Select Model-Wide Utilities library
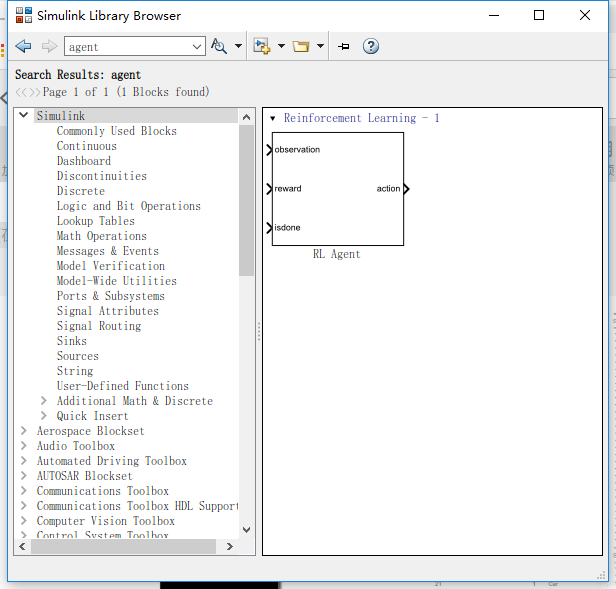The image size is (616, 589). pos(117,281)
